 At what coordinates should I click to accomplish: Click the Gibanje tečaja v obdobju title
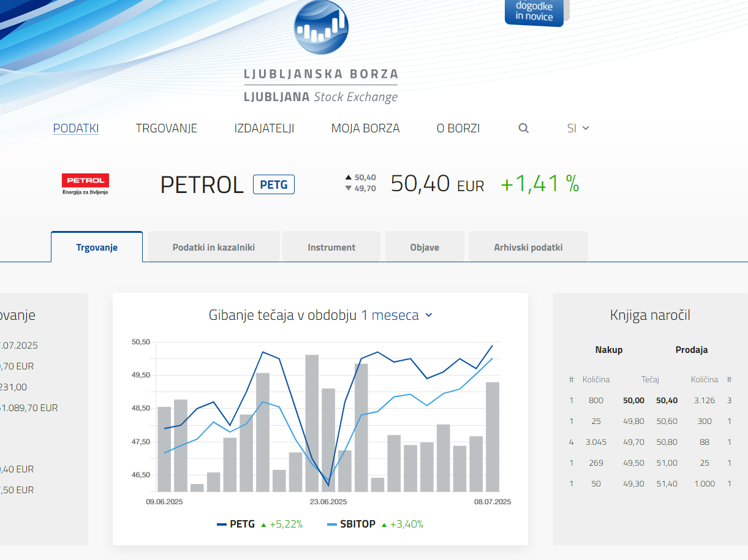point(283,315)
